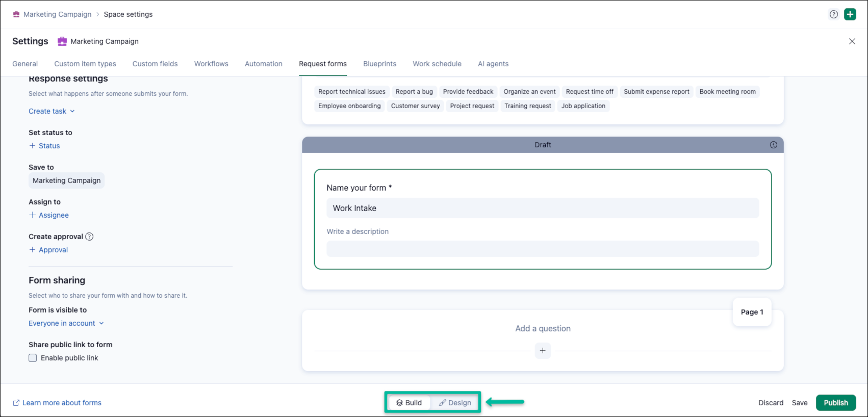Open the Blueprints tab
868x417 pixels.
pos(380,64)
